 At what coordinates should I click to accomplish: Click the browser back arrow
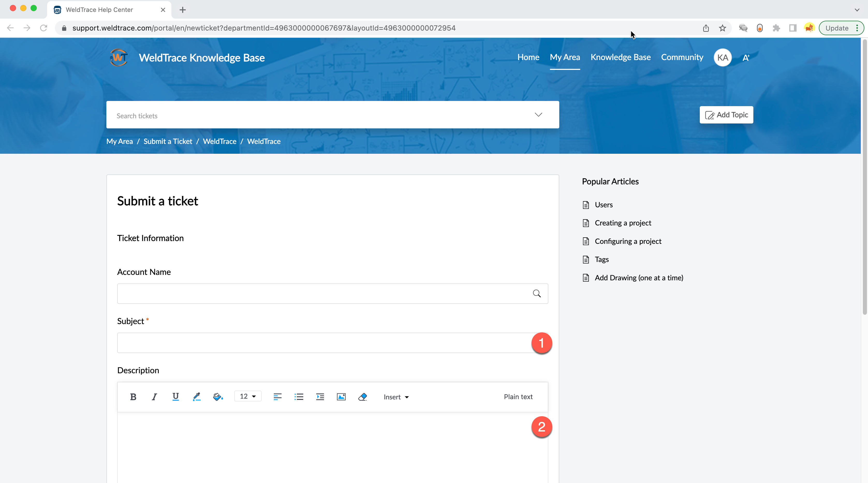[x=10, y=28]
